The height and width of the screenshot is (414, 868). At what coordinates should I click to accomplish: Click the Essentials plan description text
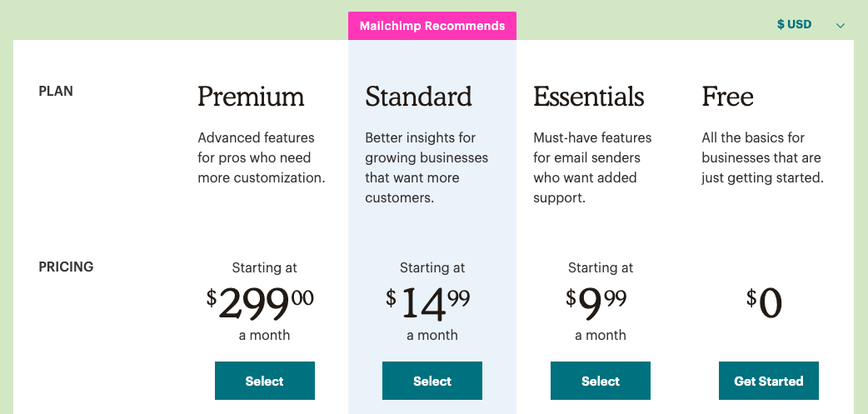click(592, 167)
